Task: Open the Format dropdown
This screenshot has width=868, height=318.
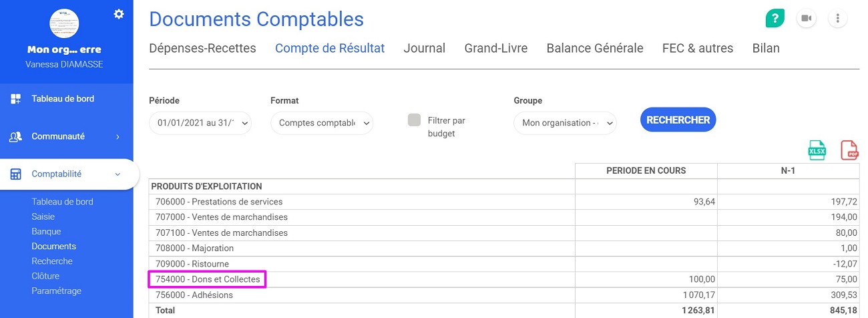Action: [x=322, y=123]
